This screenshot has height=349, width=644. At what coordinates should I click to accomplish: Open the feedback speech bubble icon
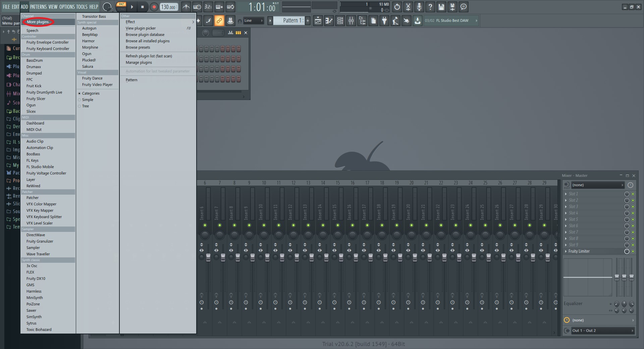click(463, 7)
